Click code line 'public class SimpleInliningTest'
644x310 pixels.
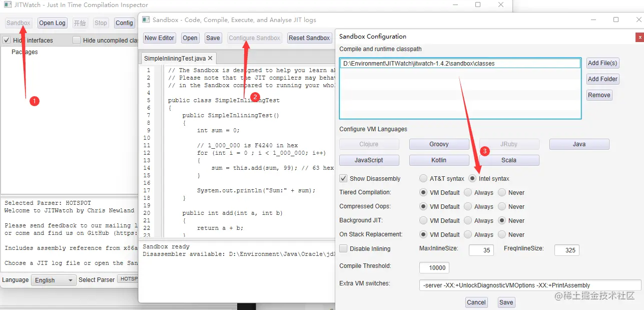click(x=224, y=100)
